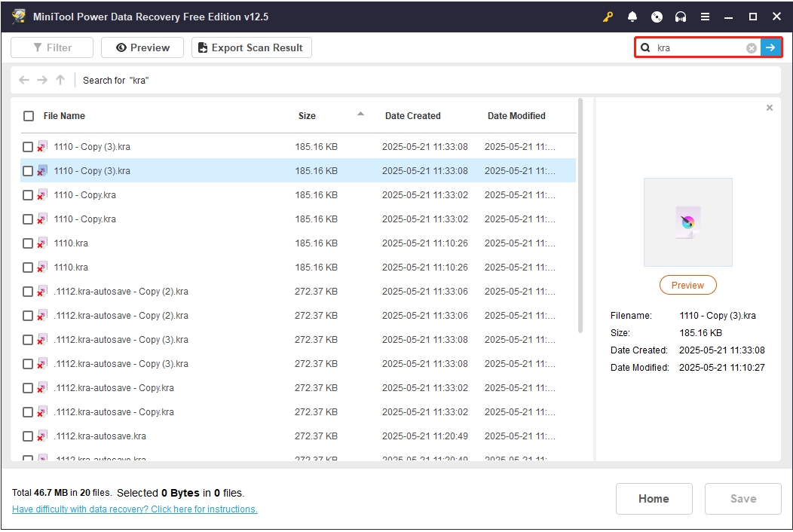Open the Filter options
Viewport: 793px width, 532px height.
tap(51, 47)
